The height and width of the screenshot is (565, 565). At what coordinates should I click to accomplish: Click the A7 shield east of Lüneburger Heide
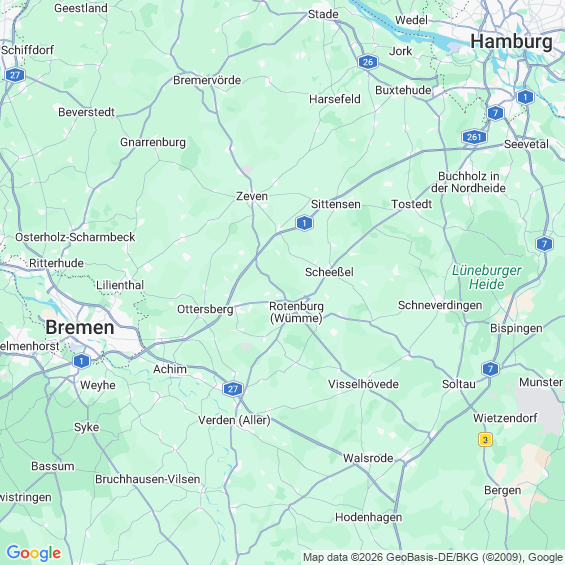point(544,244)
